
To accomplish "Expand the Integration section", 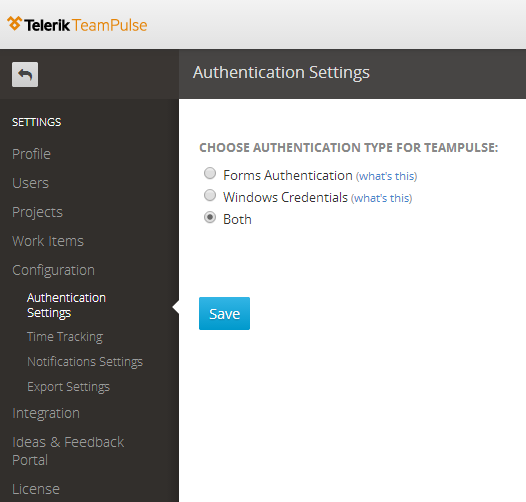I will 46,413.
